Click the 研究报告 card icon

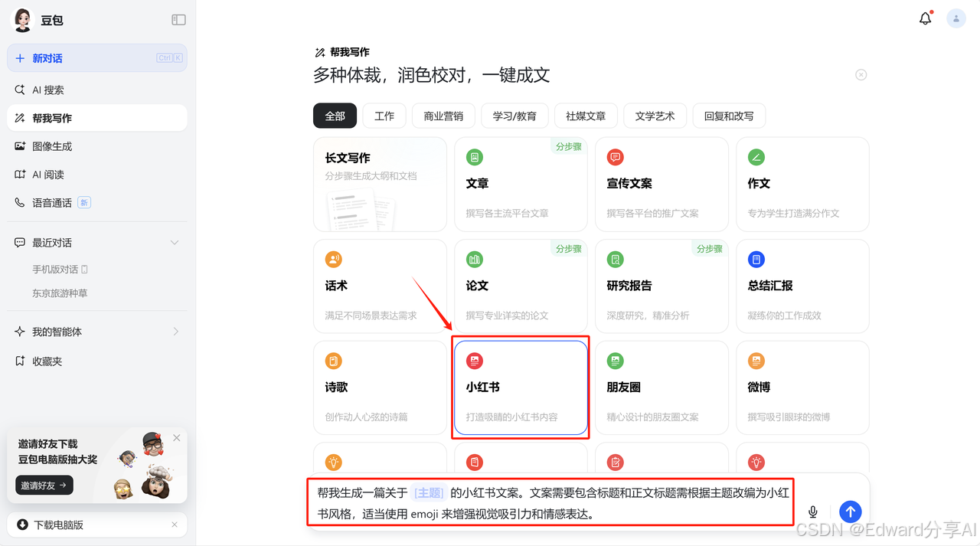pos(615,259)
